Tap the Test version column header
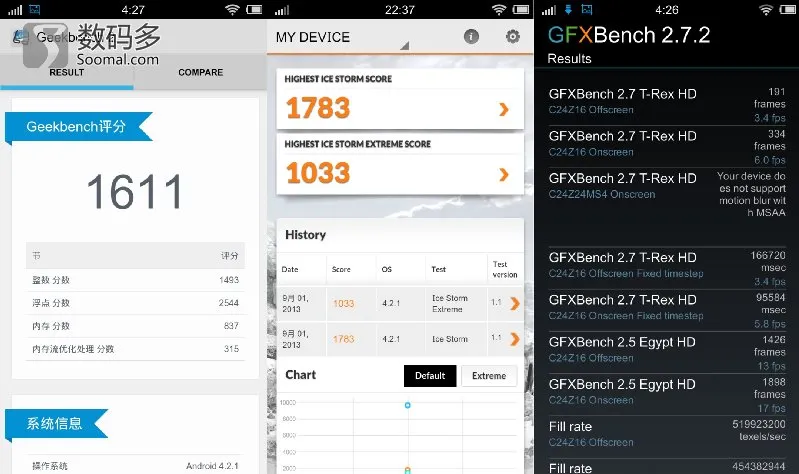 point(504,269)
